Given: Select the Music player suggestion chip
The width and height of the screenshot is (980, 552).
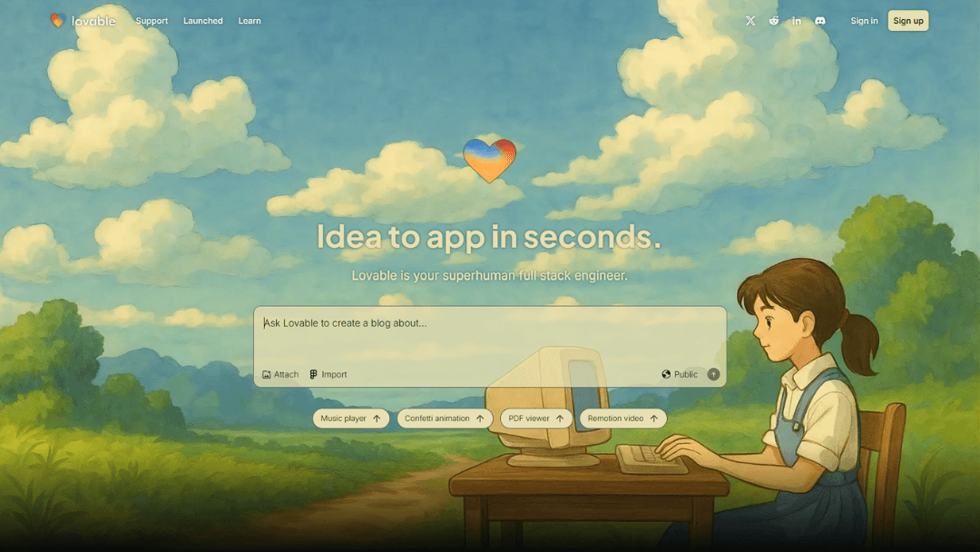Looking at the screenshot, I should point(350,419).
